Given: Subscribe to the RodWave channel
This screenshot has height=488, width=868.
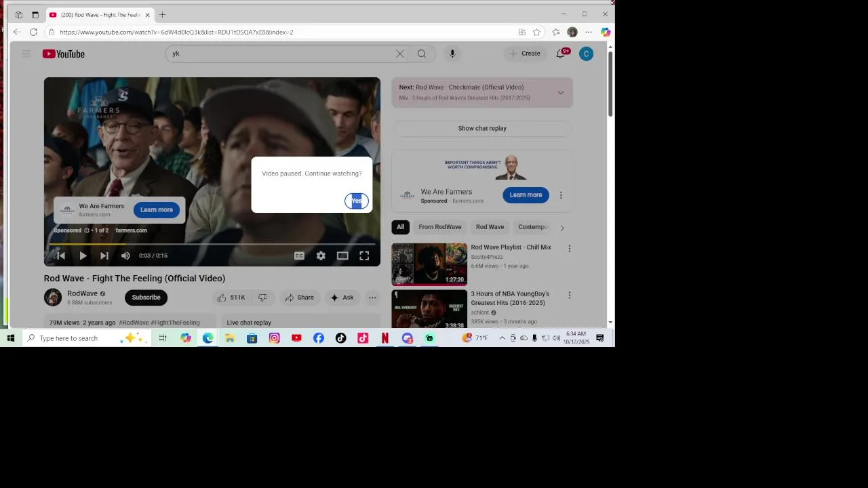Looking at the screenshot, I should [146, 298].
